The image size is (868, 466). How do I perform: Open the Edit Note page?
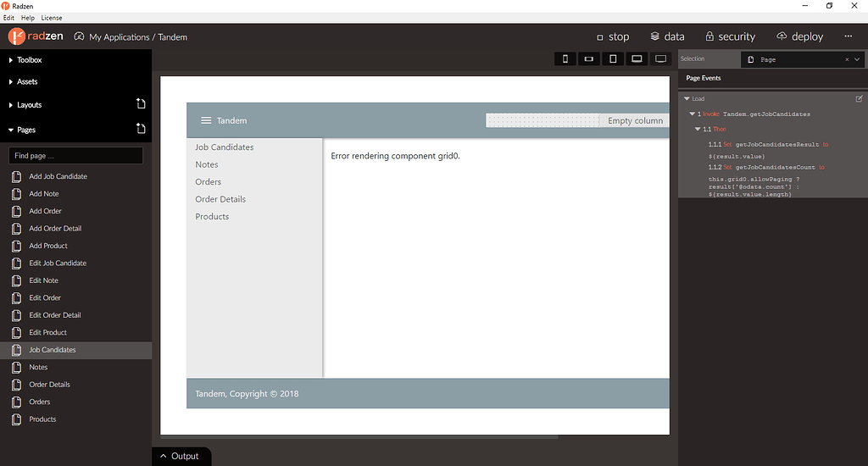tap(75, 280)
